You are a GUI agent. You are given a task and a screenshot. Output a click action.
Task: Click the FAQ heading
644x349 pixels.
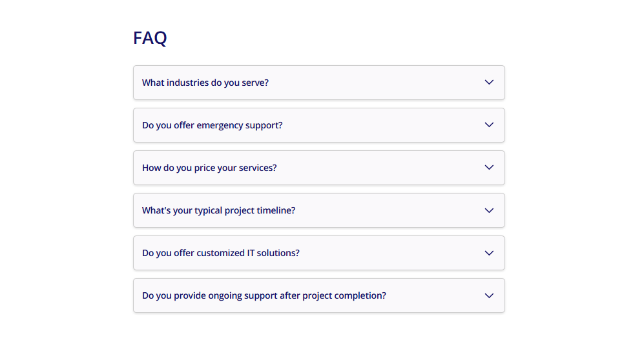tap(150, 38)
